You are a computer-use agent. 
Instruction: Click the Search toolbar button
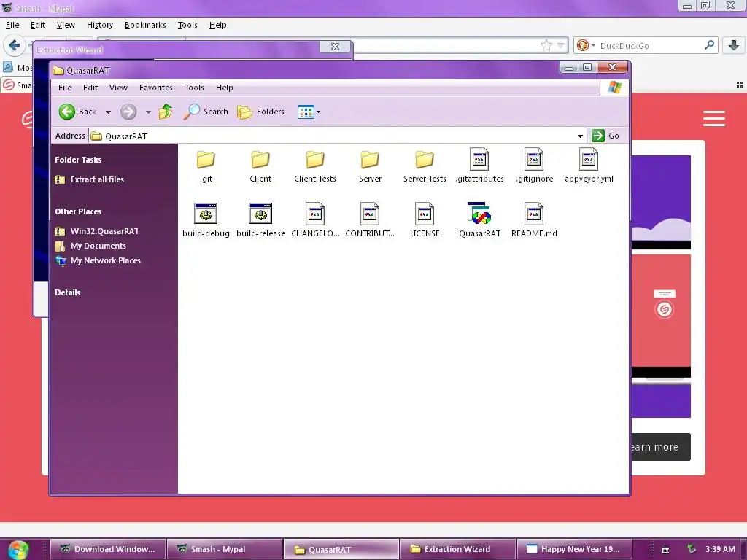pyautogui.click(x=206, y=112)
